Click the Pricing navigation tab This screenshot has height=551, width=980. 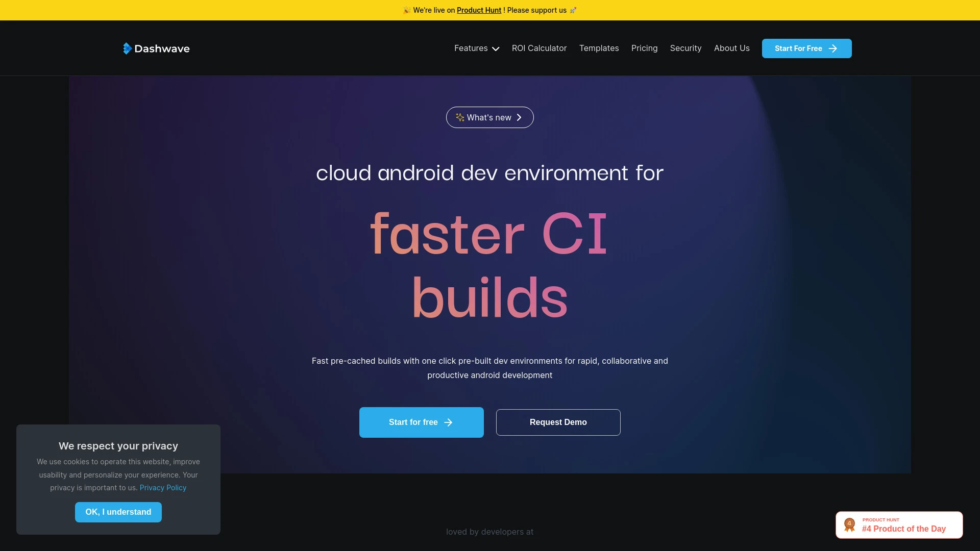point(644,48)
